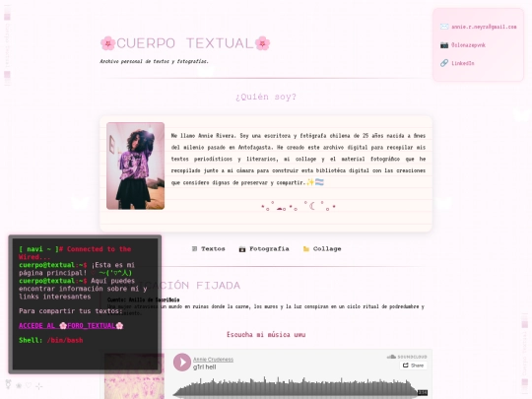Click the camera icon beside the Instagram handle
Screen dimensions: 532x399
[444, 45]
